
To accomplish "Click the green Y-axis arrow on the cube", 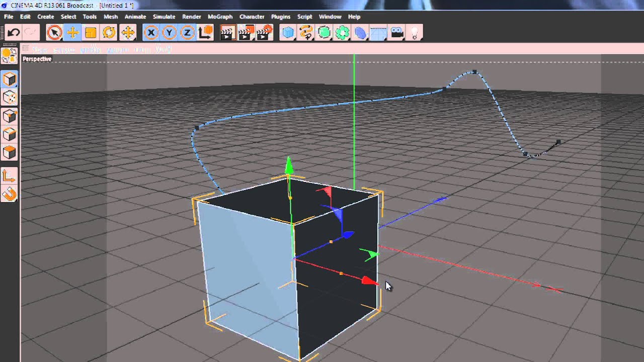I will pyautogui.click(x=289, y=165).
